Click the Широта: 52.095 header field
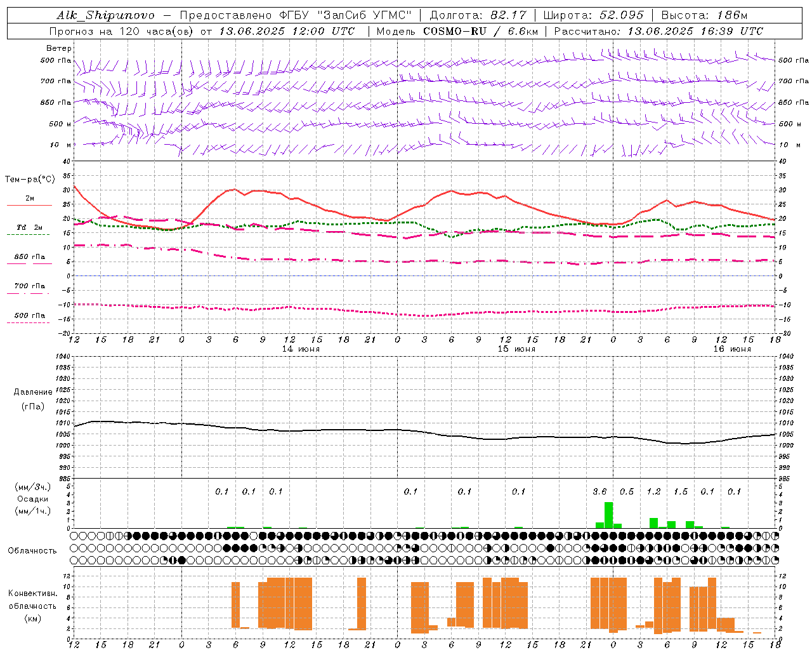 tap(593, 15)
